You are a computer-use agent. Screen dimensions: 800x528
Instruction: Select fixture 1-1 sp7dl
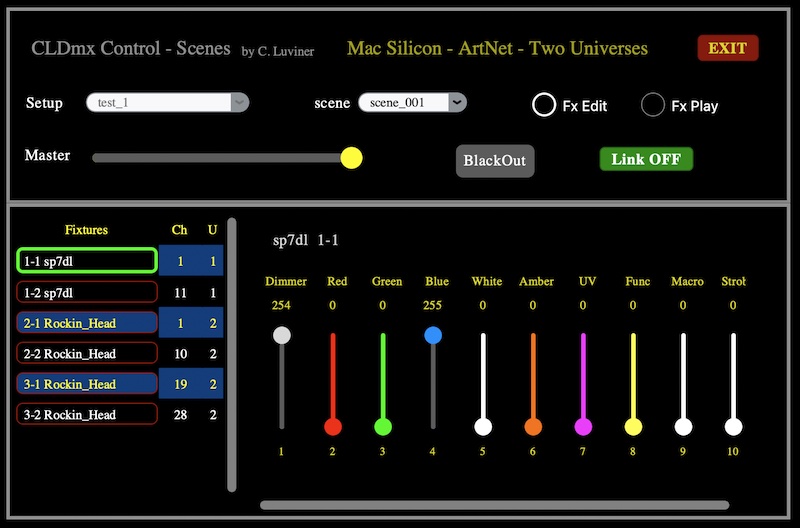click(x=87, y=261)
